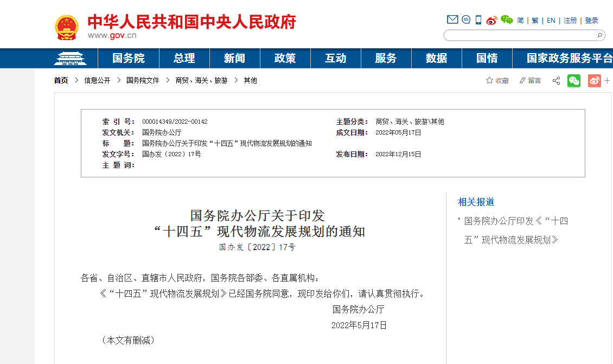The image size is (613, 364).
Task: Open the 总理 nav menu
Action: click(x=184, y=58)
